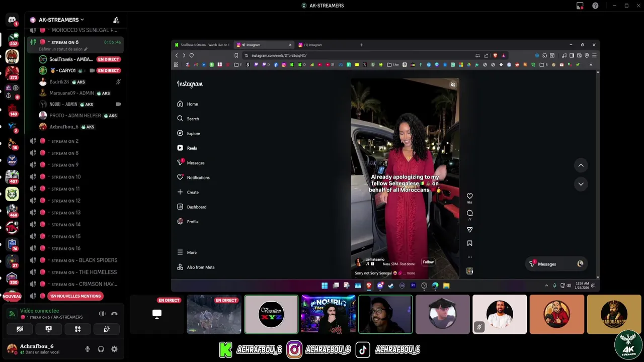644x362 pixels.
Task: Share your screen in Discord
Action: click(x=48, y=329)
